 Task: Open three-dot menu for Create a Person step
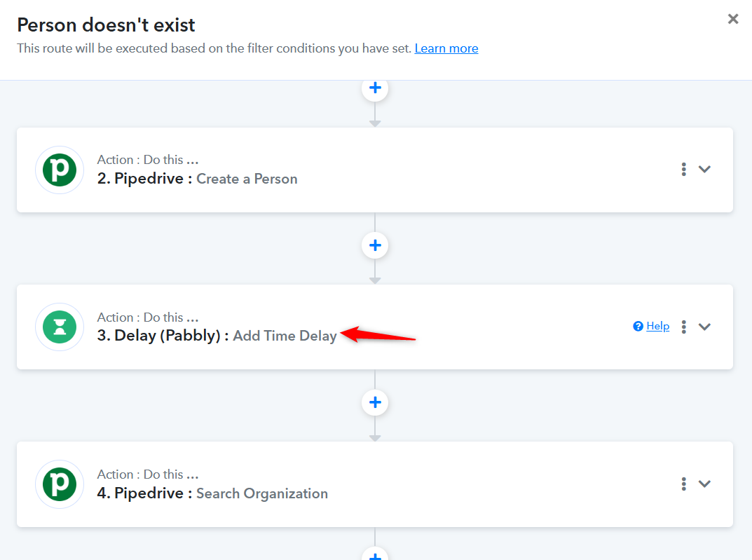(684, 169)
